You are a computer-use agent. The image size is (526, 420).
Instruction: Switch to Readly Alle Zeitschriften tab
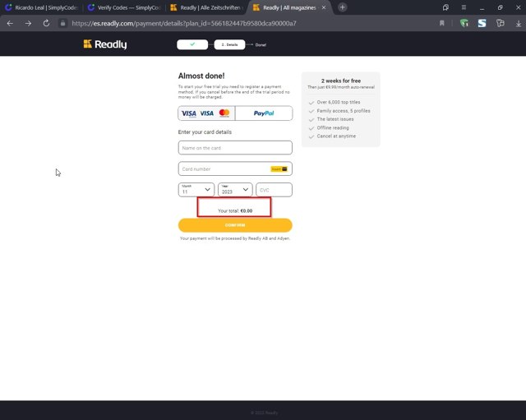click(206, 7)
